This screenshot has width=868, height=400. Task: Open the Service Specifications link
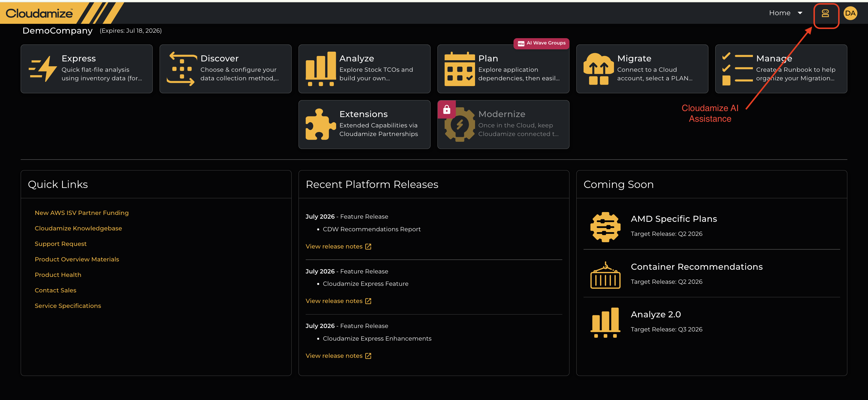click(68, 306)
